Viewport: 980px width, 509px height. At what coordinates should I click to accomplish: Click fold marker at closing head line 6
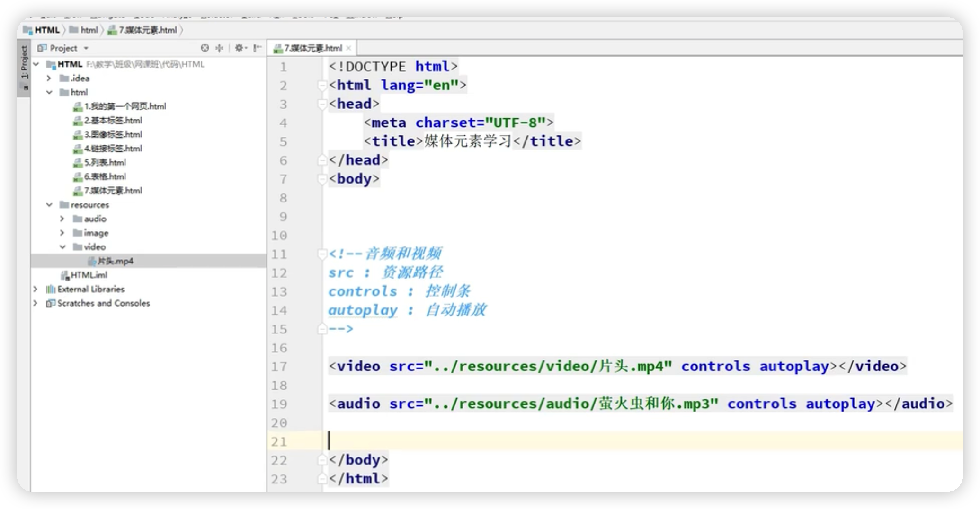coord(322,160)
